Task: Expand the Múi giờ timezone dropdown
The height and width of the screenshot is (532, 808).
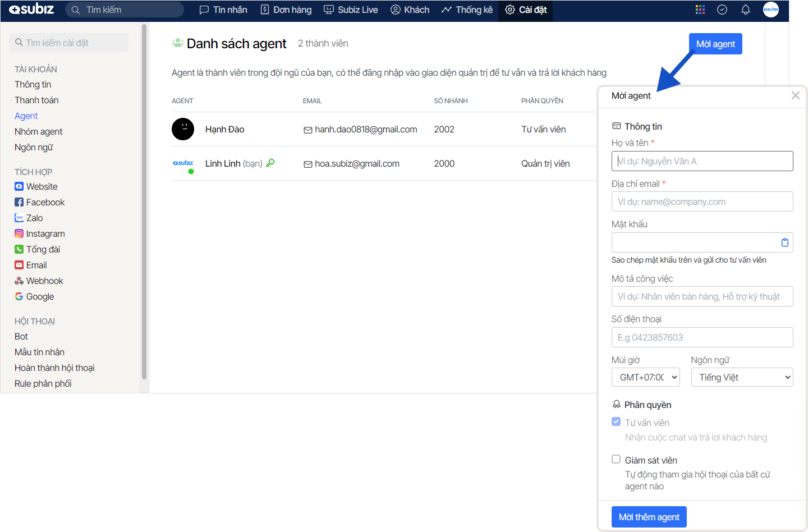Action: click(645, 377)
